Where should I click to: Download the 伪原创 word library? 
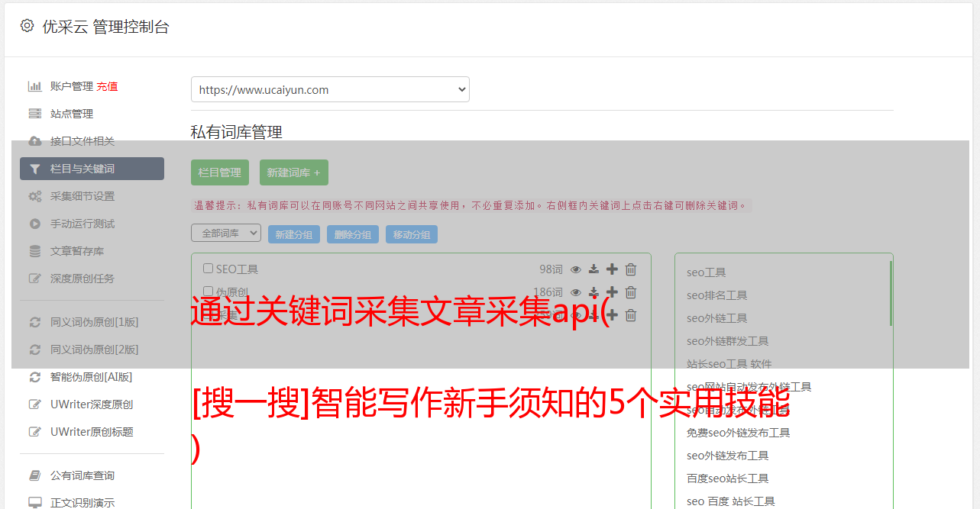[593, 292]
